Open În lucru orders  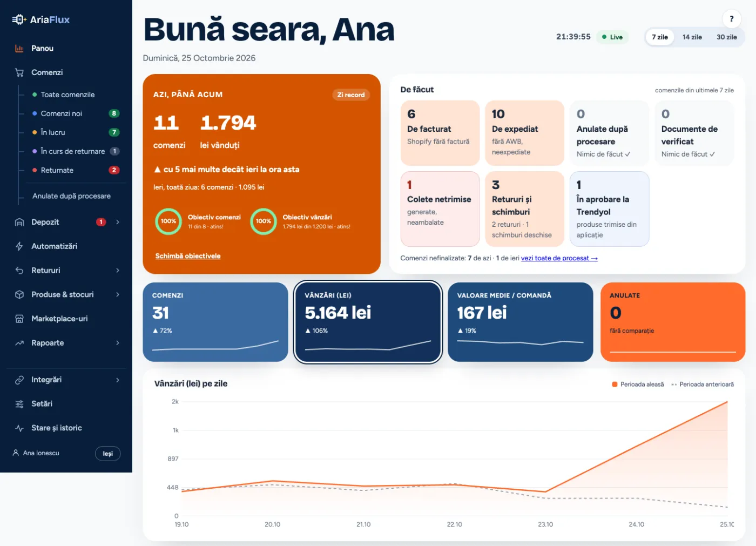[76, 132]
